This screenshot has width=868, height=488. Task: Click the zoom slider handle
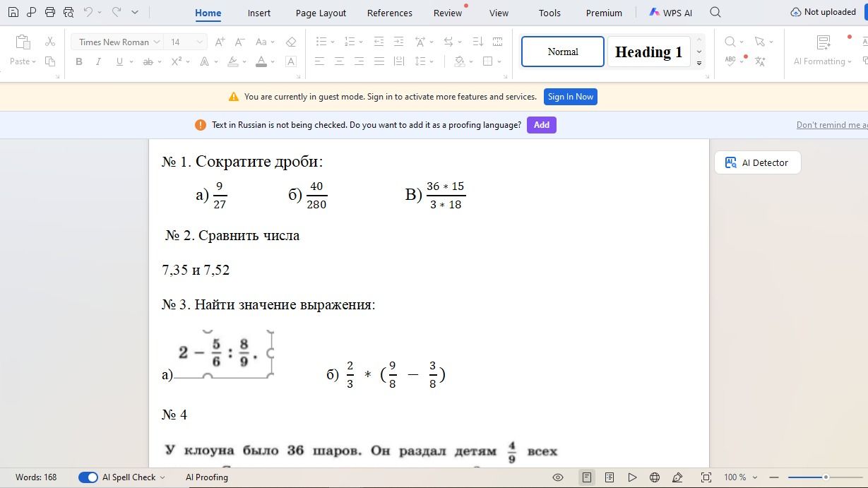pos(825,477)
